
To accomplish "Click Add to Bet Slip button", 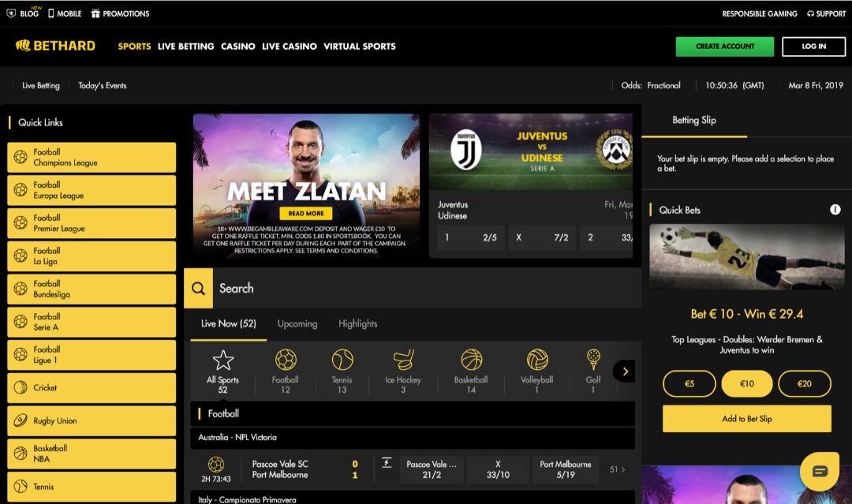I will [746, 419].
